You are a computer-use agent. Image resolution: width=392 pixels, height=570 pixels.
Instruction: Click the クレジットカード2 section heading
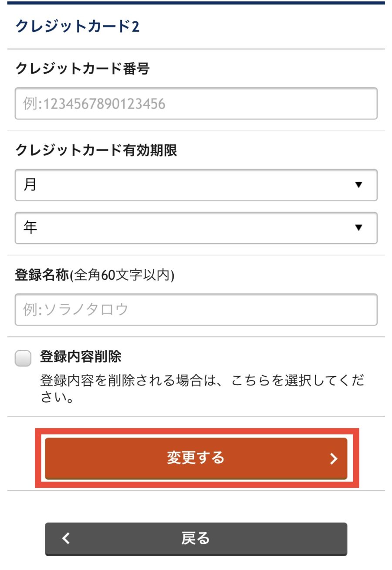click(78, 27)
